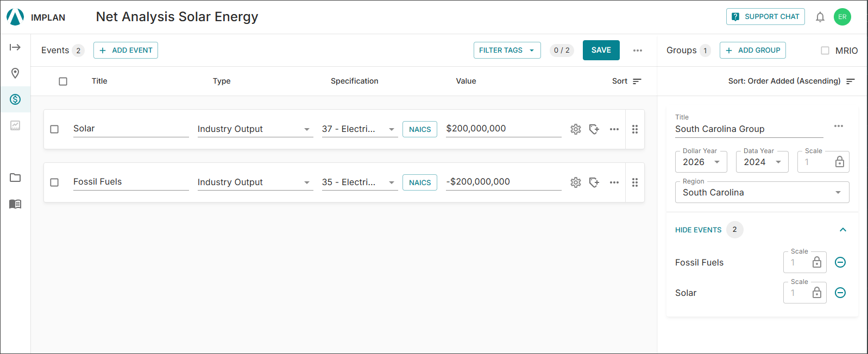Toggle the select all events checkbox
The image size is (868, 354).
pyautogui.click(x=63, y=81)
